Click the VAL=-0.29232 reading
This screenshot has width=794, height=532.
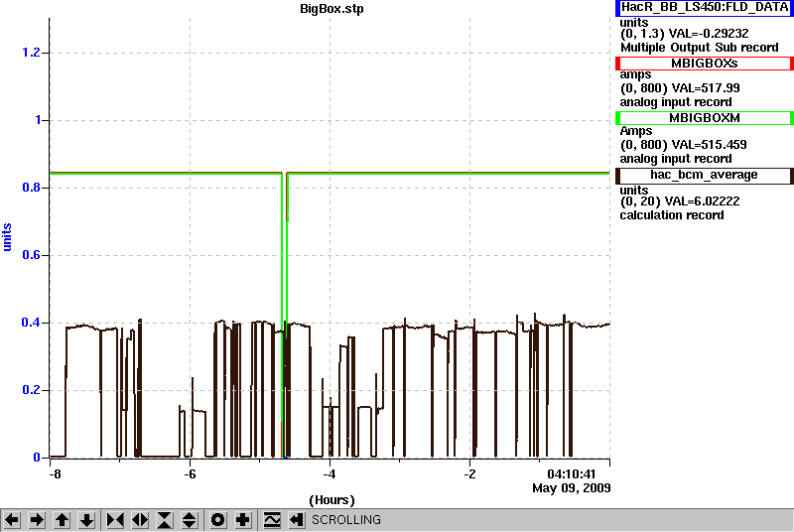click(x=709, y=34)
